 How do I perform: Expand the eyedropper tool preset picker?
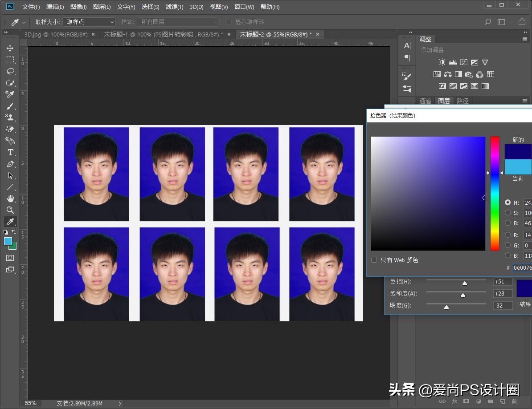point(24,22)
